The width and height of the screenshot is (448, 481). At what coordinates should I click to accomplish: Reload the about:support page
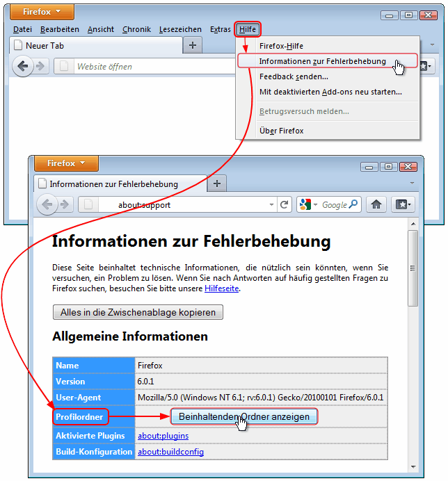click(x=284, y=204)
